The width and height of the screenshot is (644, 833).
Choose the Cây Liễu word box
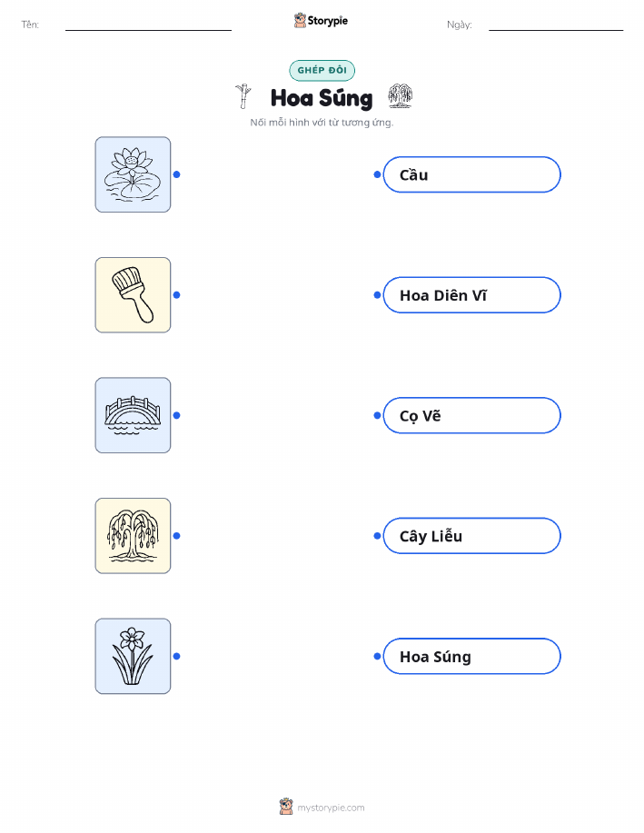[x=471, y=536]
